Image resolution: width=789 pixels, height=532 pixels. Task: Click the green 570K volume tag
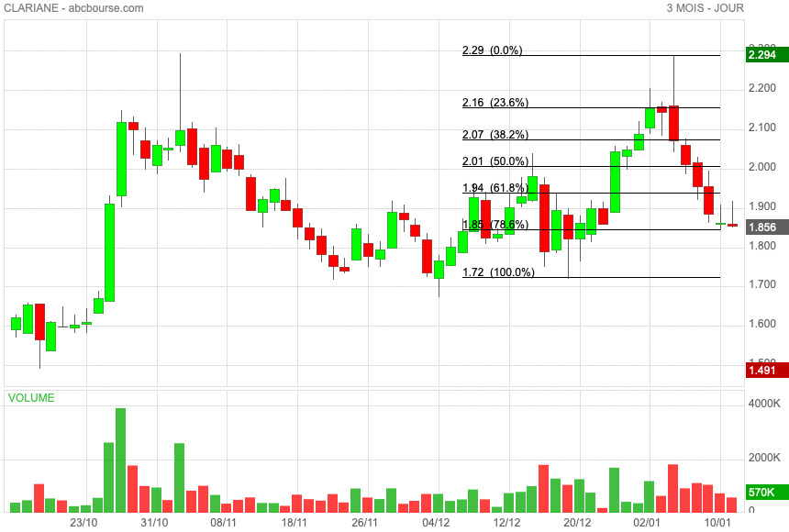tap(767, 493)
